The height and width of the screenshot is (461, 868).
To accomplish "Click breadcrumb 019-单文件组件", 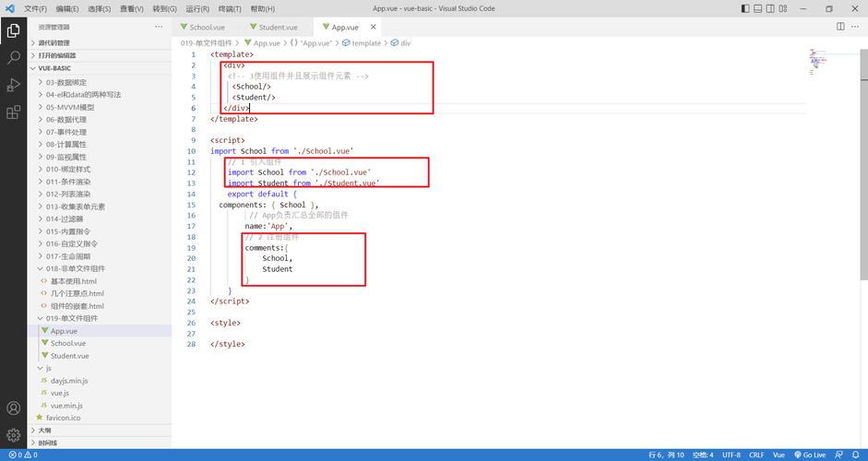I will coord(207,42).
